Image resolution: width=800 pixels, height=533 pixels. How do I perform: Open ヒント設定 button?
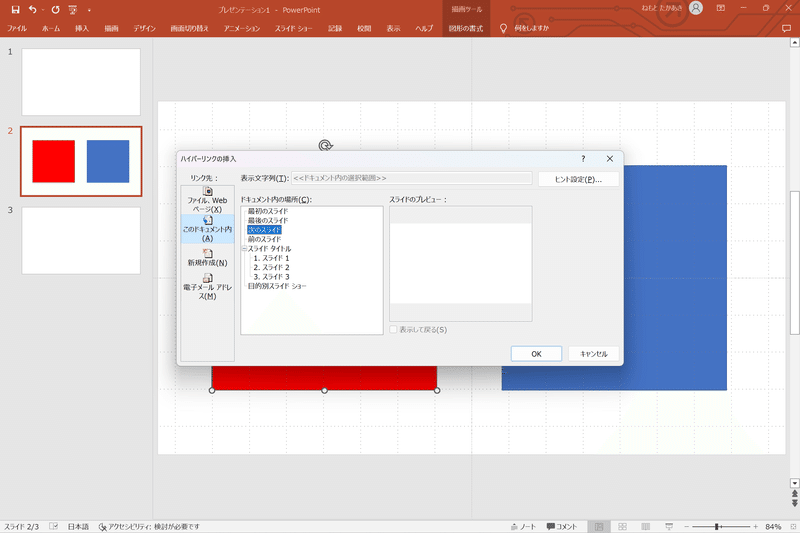point(579,179)
